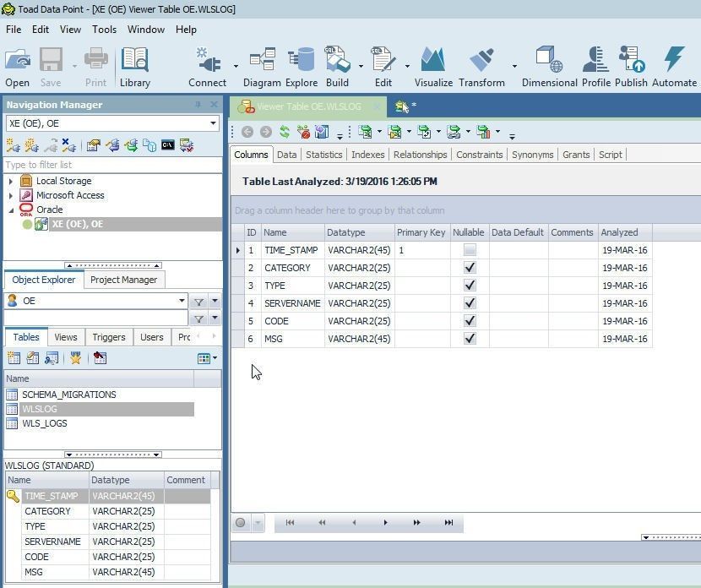Uncheck Nullable for the CODE row
The height and width of the screenshot is (588, 701).
(470, 321)
